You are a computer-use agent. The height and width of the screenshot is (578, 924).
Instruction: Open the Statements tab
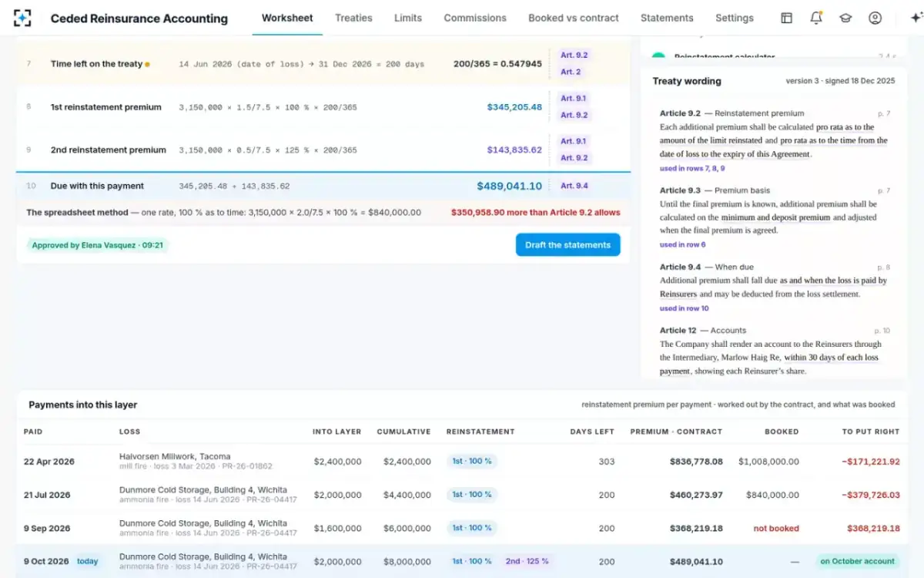(667, 18)
